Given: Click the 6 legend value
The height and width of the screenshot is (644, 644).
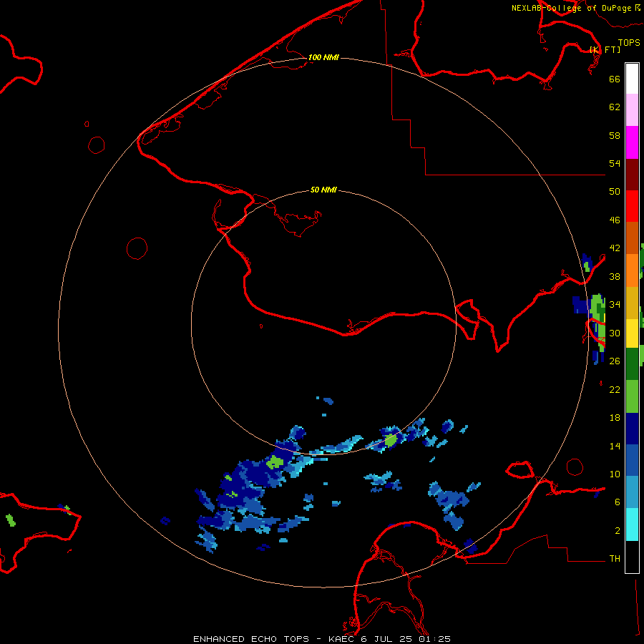Looking at the screenshot, I should (x=618, y=502).
